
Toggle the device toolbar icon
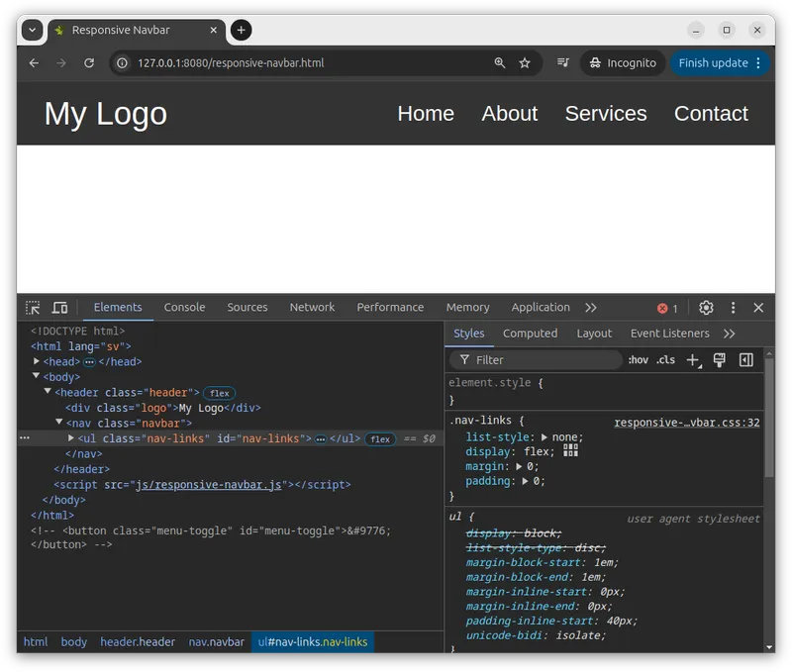coord(59,308)
